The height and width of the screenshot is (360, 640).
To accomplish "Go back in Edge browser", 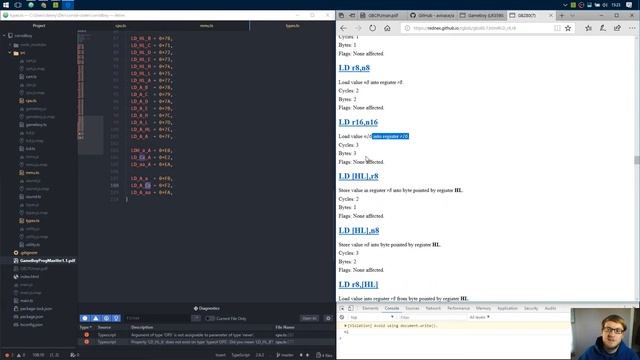I will point(343,28).
